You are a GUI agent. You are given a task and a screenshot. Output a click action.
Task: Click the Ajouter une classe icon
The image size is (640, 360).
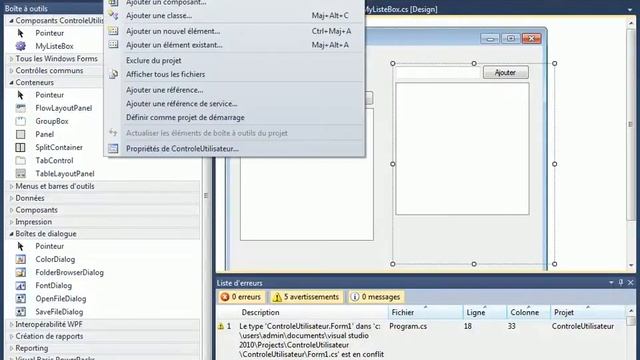point(113,16)
